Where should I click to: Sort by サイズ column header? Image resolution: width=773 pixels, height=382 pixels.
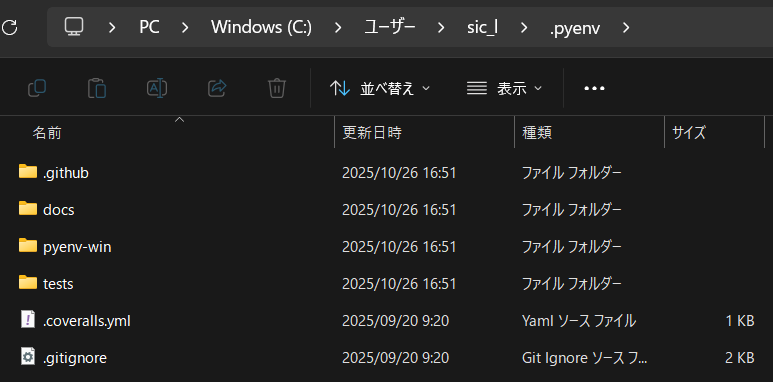pyautogui.click(x=689, y=132)
